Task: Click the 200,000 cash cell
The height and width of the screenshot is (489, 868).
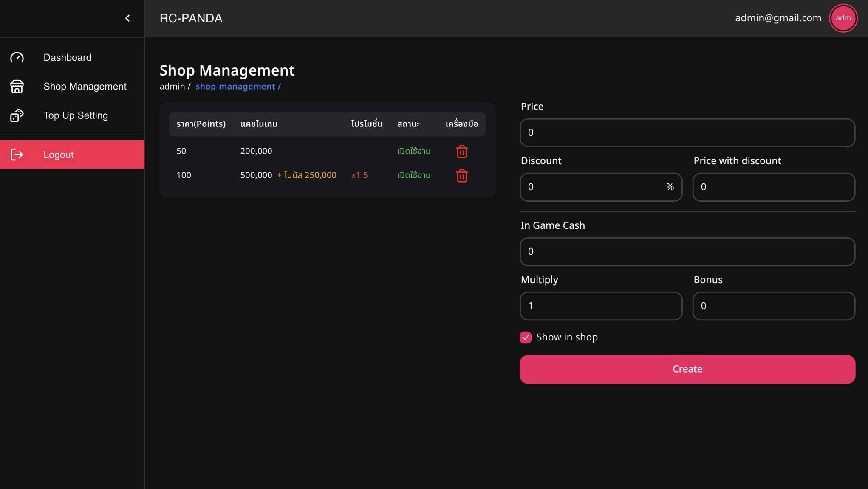Action: pos(256,151)
